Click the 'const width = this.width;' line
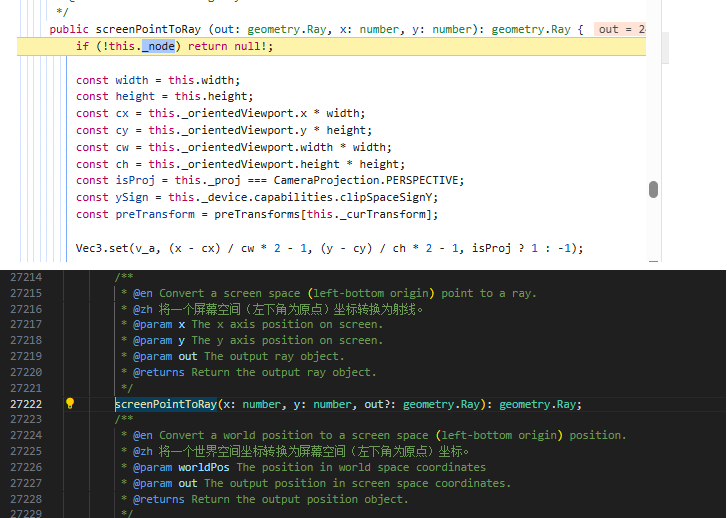727x518 pixels. [x=158, y=80]
